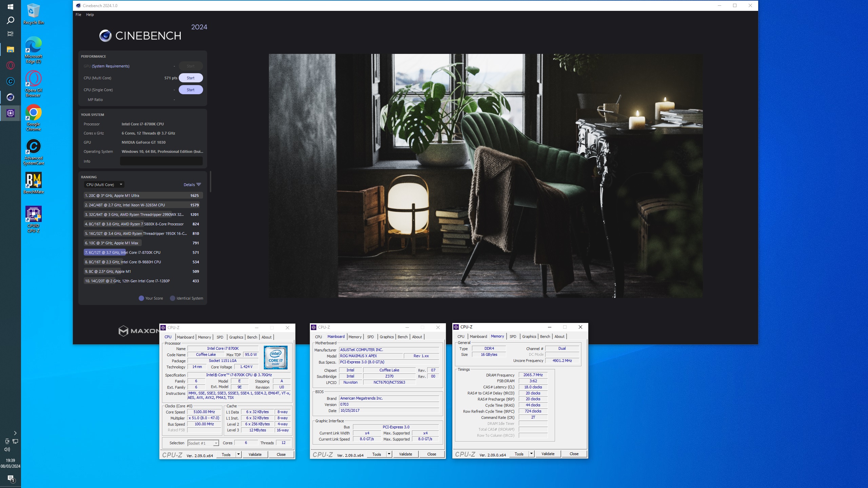Click Close button in Memory CPU-Z window
Screen dimensions: 868x488
pyautogui.click(x=574, y=454)
